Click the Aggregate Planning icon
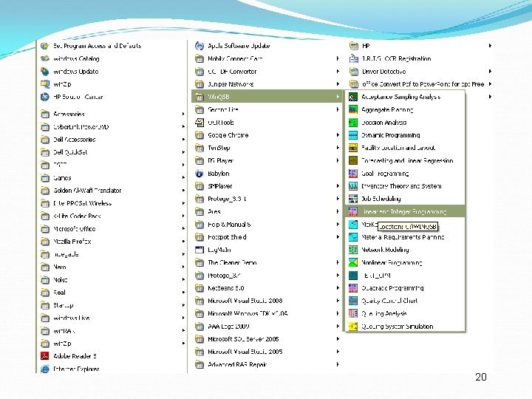 (x=353, y=109)
